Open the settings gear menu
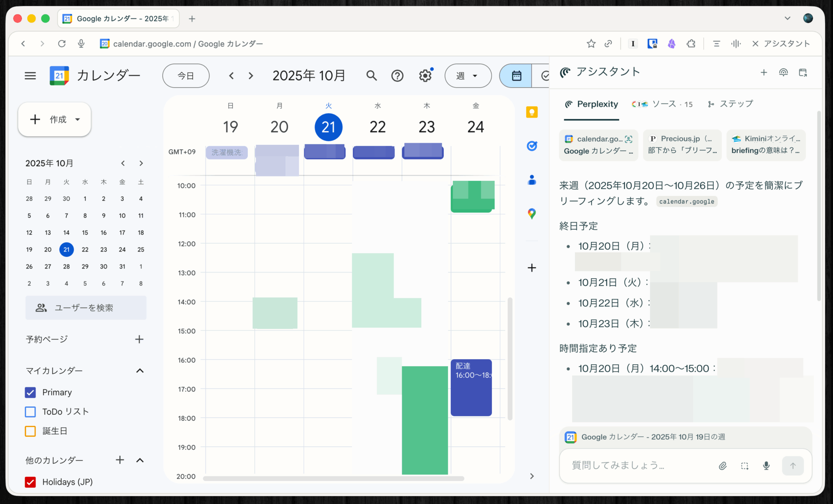This screenshot has height=504, width=833. point(425,76)
